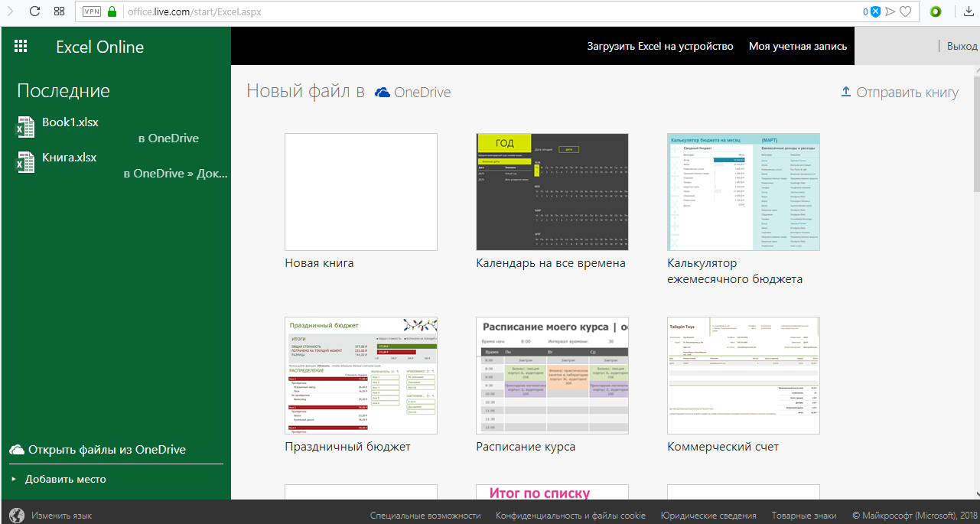Click 'в OneDrive' location under Book1.xlsx
Screen dimensions: 980x524
(168, 138)
